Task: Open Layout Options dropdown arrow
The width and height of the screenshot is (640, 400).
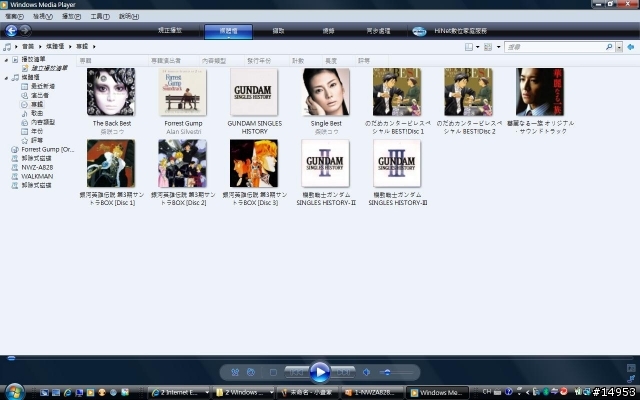Action: [478, 47]
